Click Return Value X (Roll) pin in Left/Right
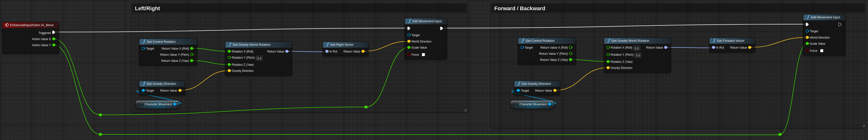This screenshot has width=868, height=140. pos(192,49)
